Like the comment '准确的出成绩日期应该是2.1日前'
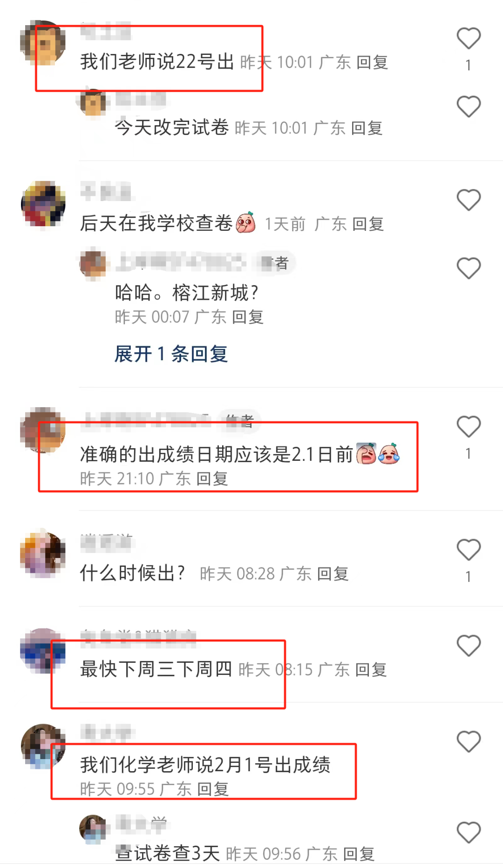This screenshot has width=503, height=868. point(468,427)
